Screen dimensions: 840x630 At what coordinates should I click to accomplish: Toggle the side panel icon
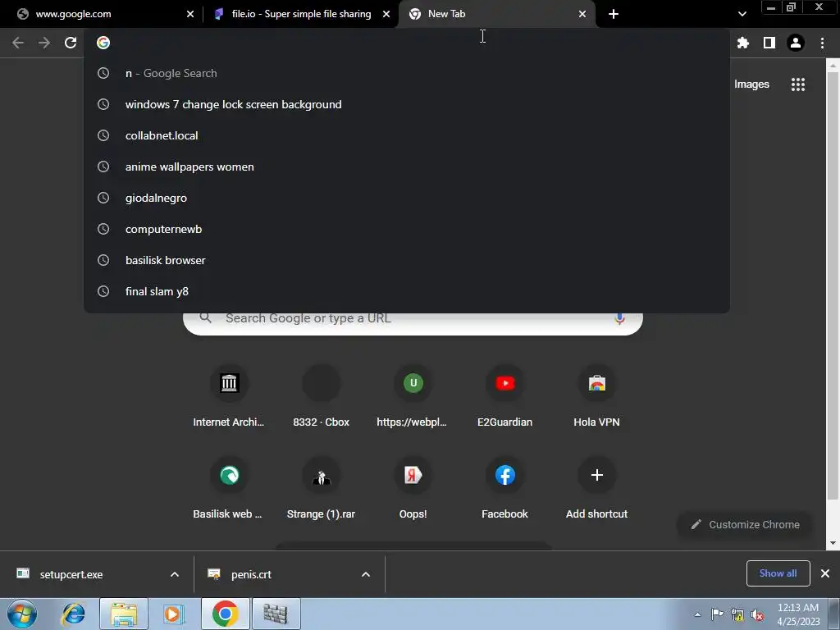(769, 43)
